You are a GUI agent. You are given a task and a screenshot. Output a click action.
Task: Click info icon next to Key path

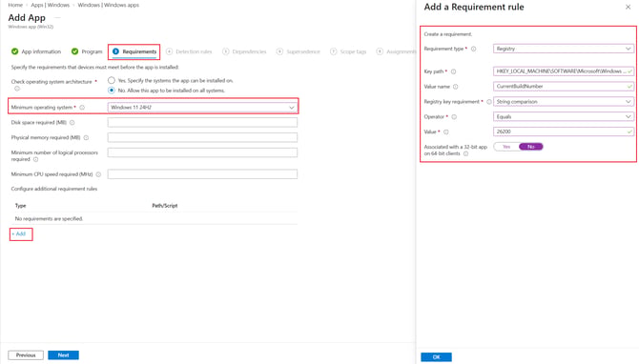(x=453, y=71)
